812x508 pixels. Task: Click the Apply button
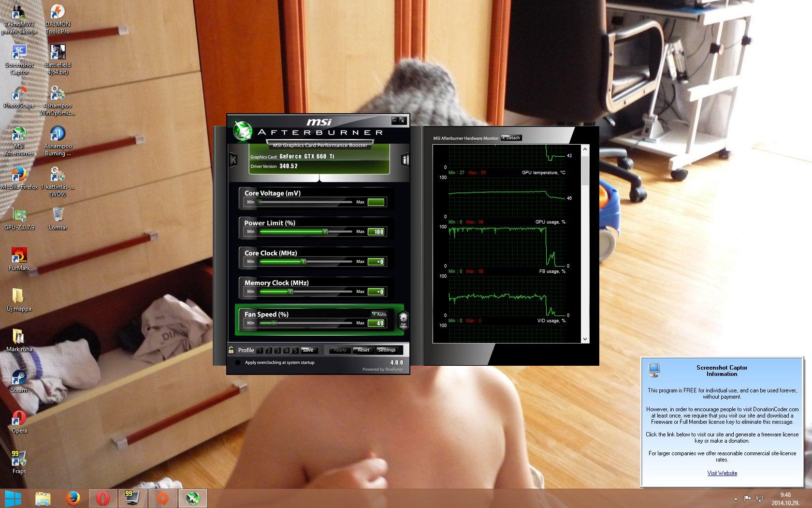pos(340,350)
